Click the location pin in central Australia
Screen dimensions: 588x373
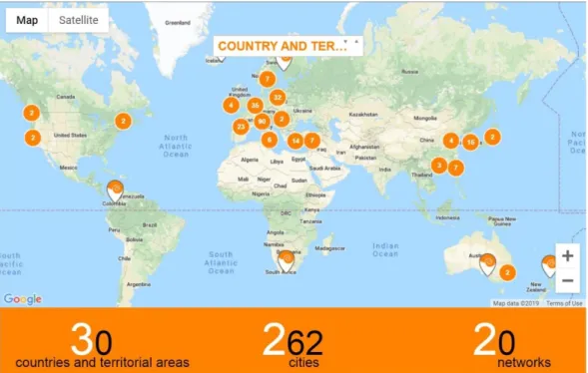[487, 264]
